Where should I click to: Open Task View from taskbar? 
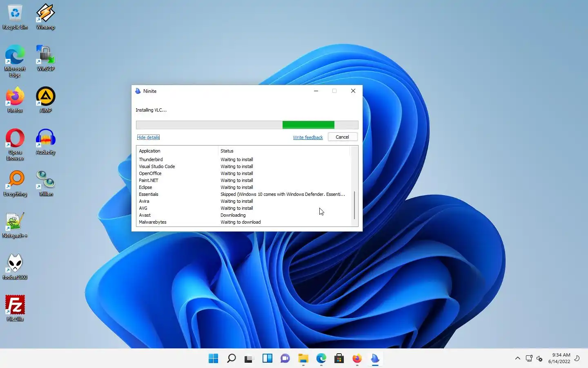click(x=249, y=359)
